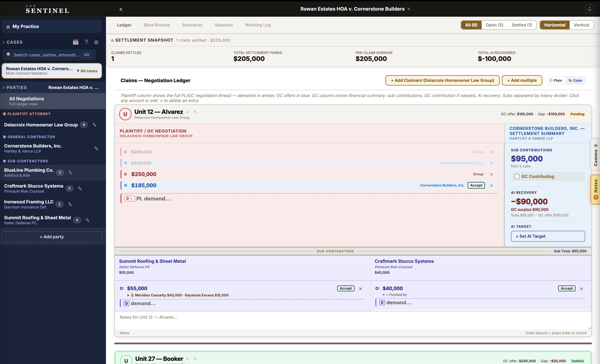Delete the Unit 27 — Booker claim
This screenshot has height=364, width=600.
pyautogui.click(x=195, y=359)
